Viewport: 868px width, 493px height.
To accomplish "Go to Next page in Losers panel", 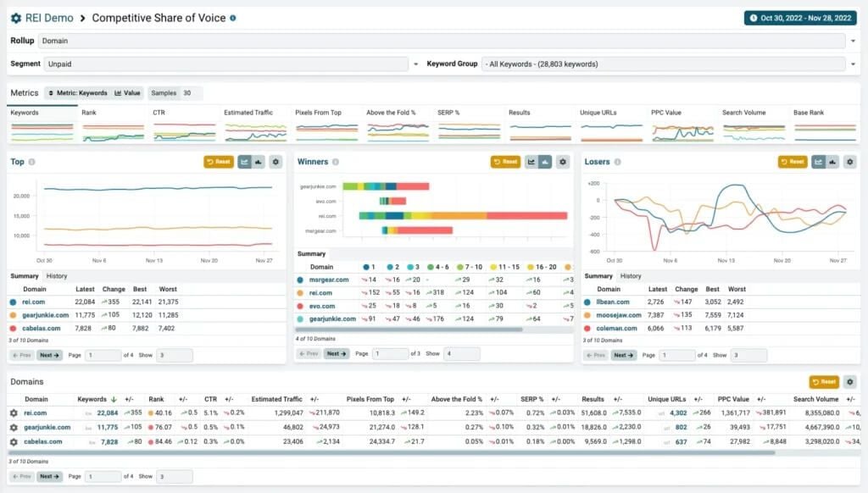I will pyautogui.click(x=623, y=355).
